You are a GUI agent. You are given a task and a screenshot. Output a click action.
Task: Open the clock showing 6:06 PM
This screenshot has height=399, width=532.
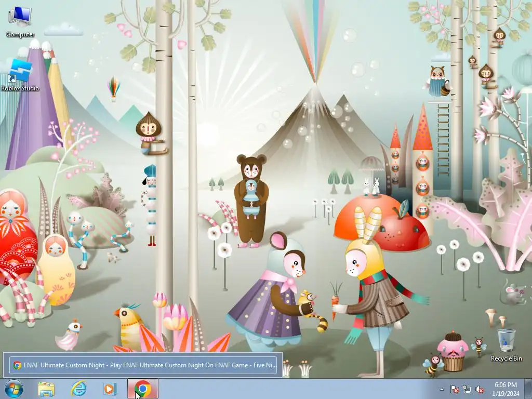coord(506,389)
